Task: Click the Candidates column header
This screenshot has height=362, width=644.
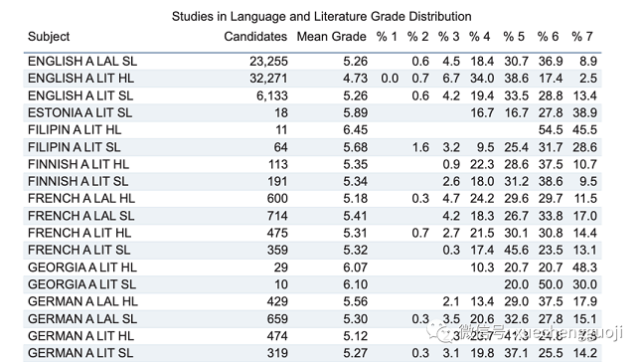Action: [255, 37]
